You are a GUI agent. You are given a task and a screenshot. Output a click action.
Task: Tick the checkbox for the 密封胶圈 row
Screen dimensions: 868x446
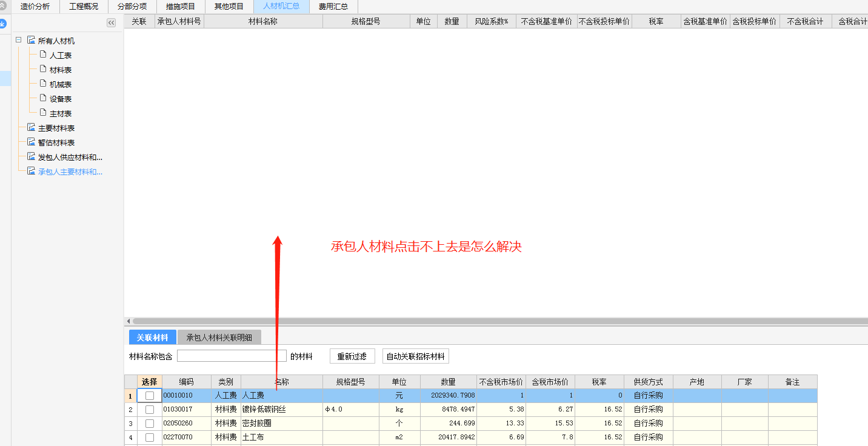[150, 424]
